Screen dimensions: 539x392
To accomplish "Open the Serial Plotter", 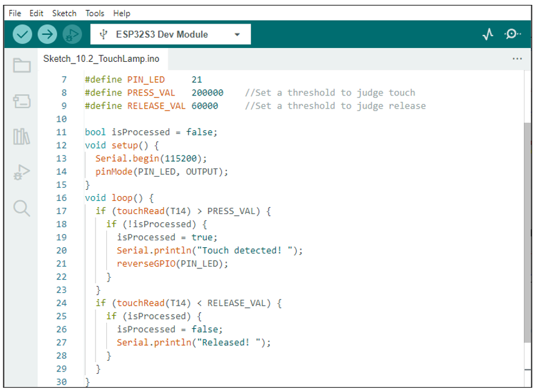I will point(488,34).
